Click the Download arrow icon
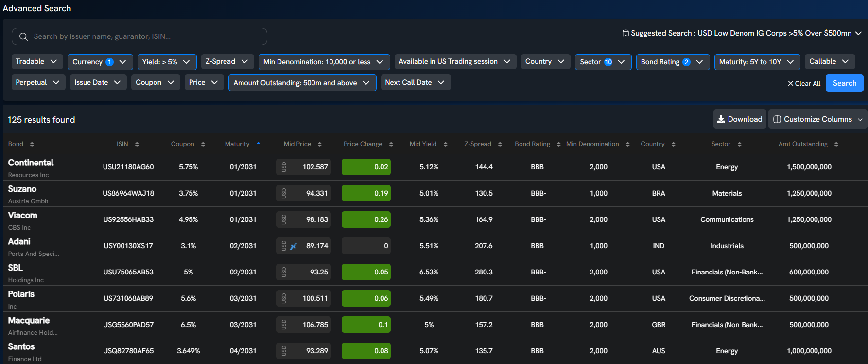Image resolution: width=868 pixels, height=364 pixels. tap(721, 119)
